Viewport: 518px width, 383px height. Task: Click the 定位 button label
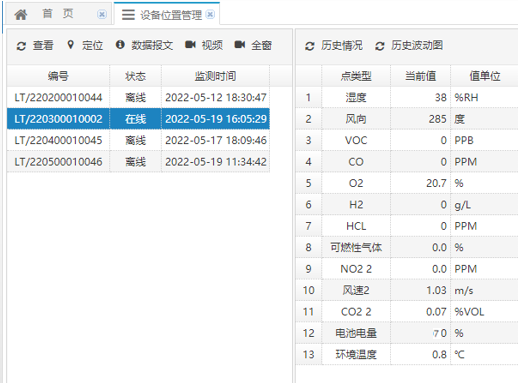click(x=92, y=45)
